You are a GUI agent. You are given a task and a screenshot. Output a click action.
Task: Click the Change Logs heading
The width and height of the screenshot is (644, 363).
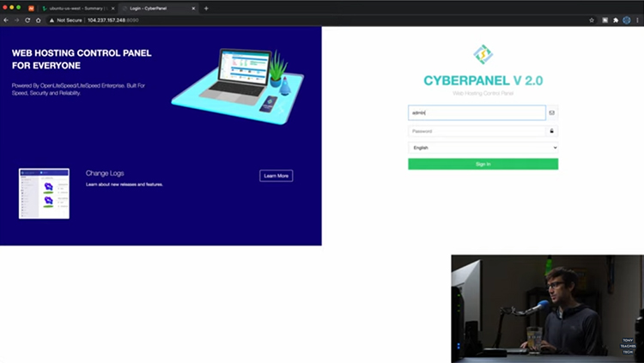[x=105, y=173]
